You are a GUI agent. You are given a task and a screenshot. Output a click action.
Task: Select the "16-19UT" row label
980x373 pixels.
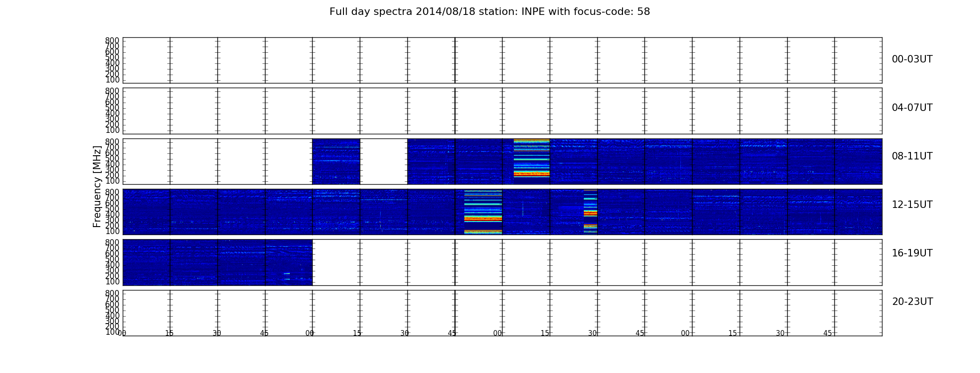pyautogui.click(x=912, y=253)
